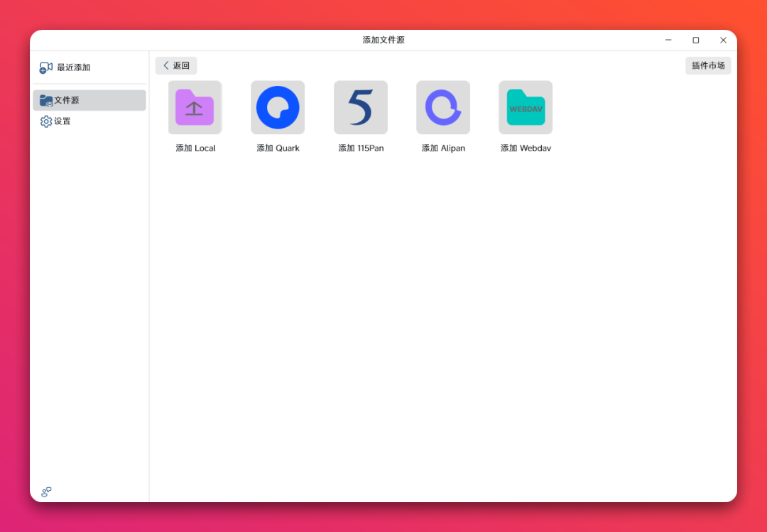Click the "添加 Quark" text label
This screenshot has height=532, width=767.
[278, 148]
